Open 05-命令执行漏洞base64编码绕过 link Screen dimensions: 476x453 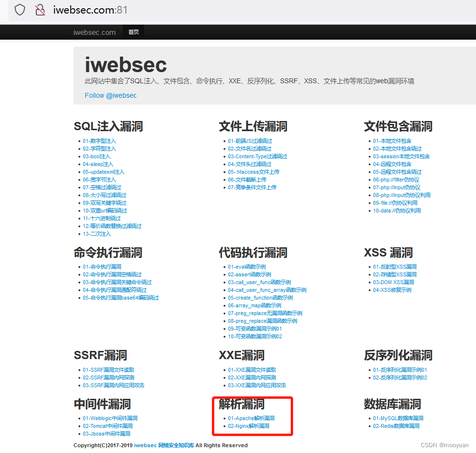point(121,298)
